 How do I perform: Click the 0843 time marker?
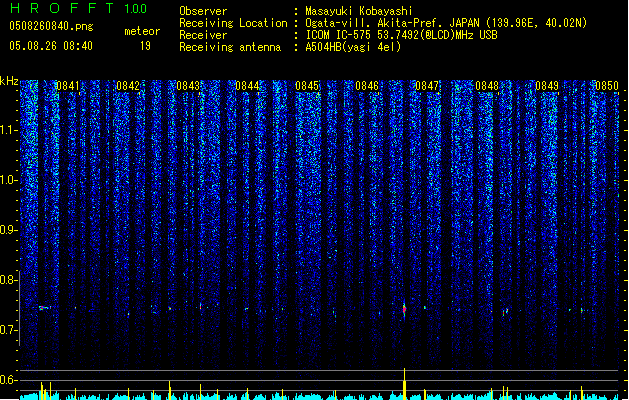tap(188, 86)
